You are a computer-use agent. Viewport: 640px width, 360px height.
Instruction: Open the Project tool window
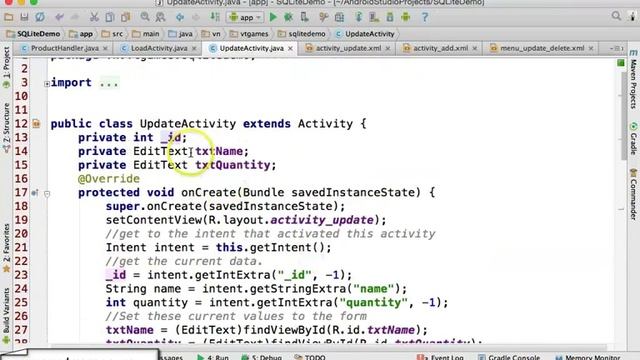pyautogui.click(x=6, y=67)
